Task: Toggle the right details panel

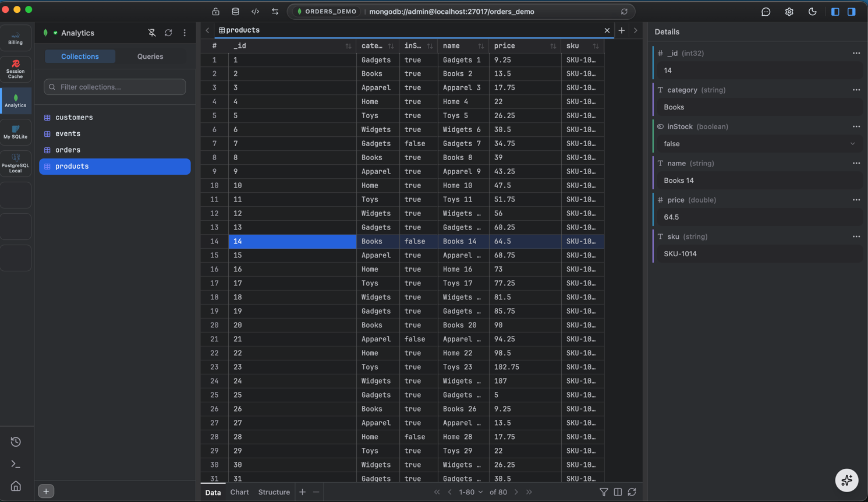Action: click(x=852, y=12)
